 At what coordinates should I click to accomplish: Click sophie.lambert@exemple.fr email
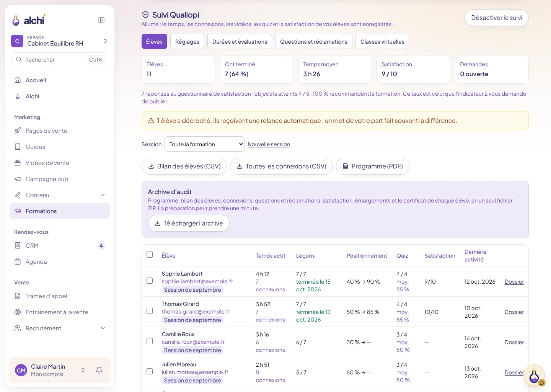pos(197,281)
